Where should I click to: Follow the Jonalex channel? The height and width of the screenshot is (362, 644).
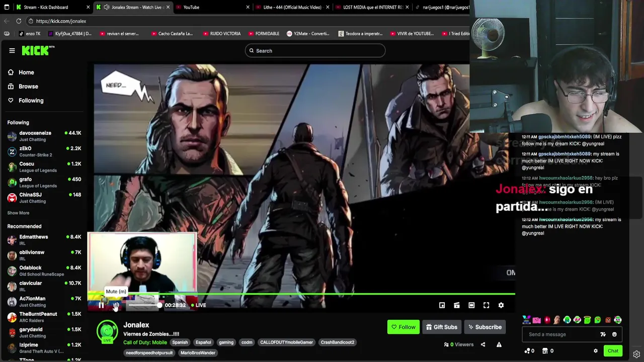click(x=403, y=327)
